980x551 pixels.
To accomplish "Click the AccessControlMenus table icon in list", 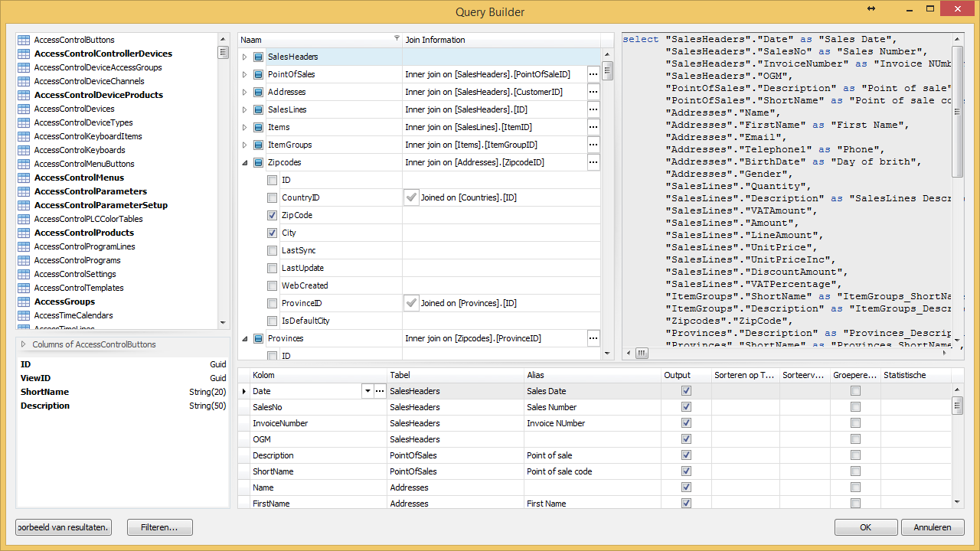I will (24, 178).
